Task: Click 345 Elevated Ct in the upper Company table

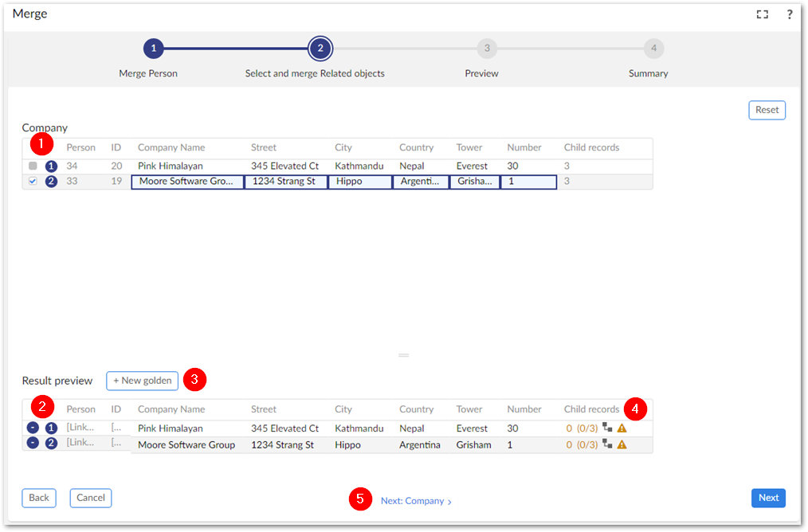Action: click(x=285, y=166)
